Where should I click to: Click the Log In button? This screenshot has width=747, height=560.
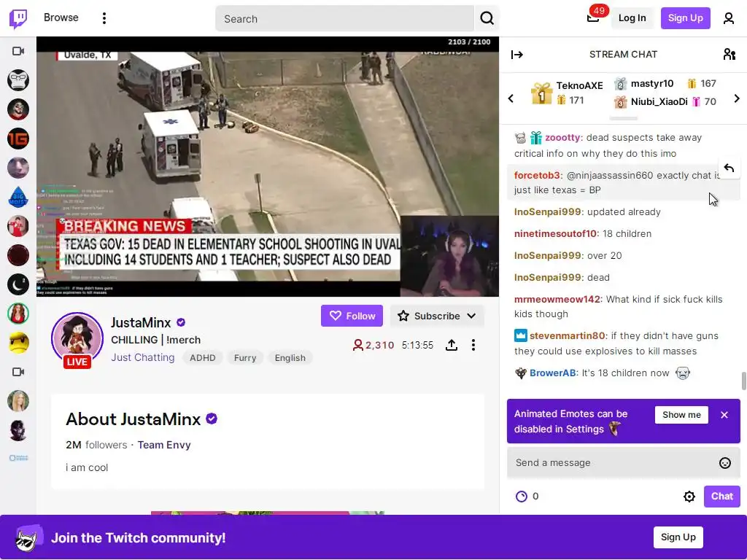pyautogui.click(x=632, y=18)
